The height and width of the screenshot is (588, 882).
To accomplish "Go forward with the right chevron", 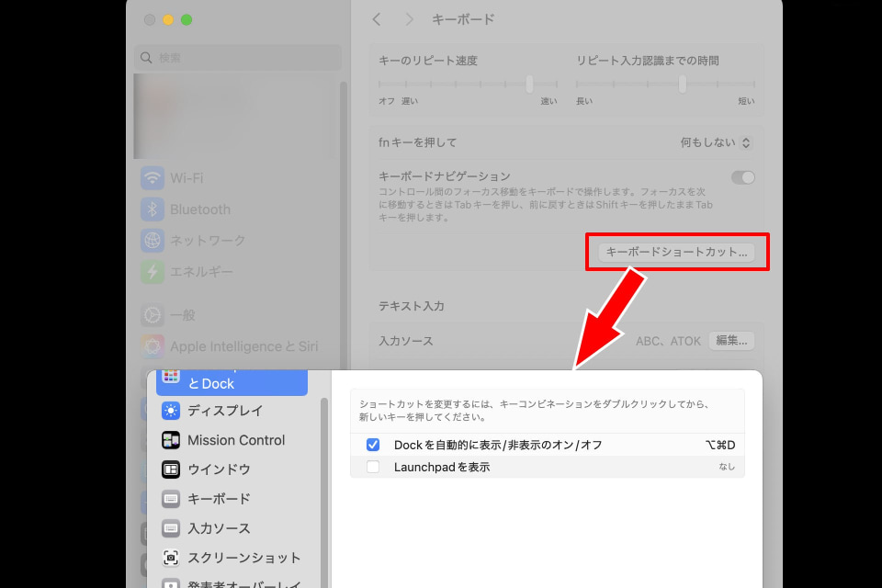I will pyautogui.click(x=410, y=19).
